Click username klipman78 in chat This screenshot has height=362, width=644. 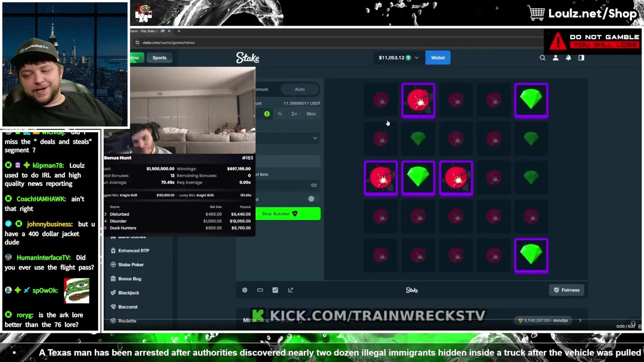pyautogui.click(x=48, y=165)
